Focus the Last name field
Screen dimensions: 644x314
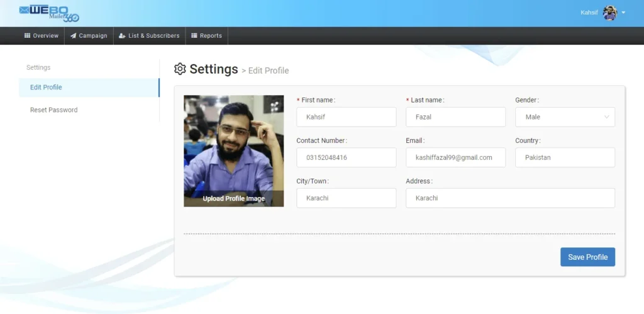tap(455, 117)
